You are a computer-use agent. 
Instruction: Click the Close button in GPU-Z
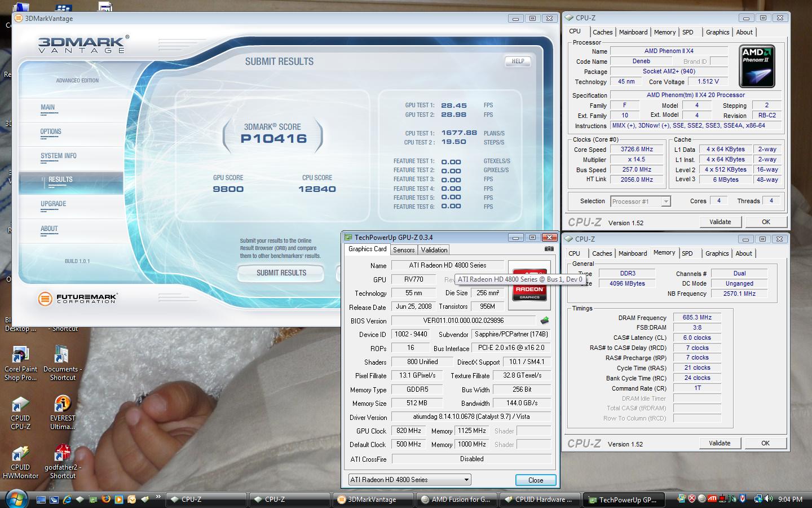[536, 480]
